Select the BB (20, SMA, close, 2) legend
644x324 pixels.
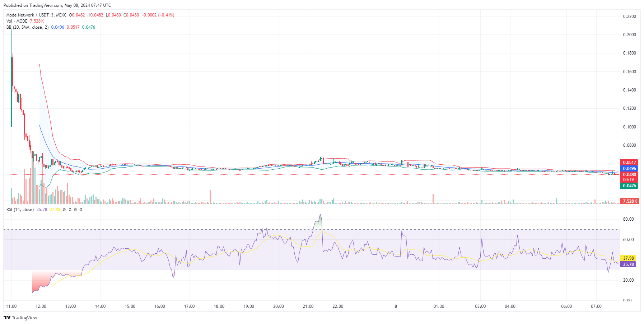point(27,27)
